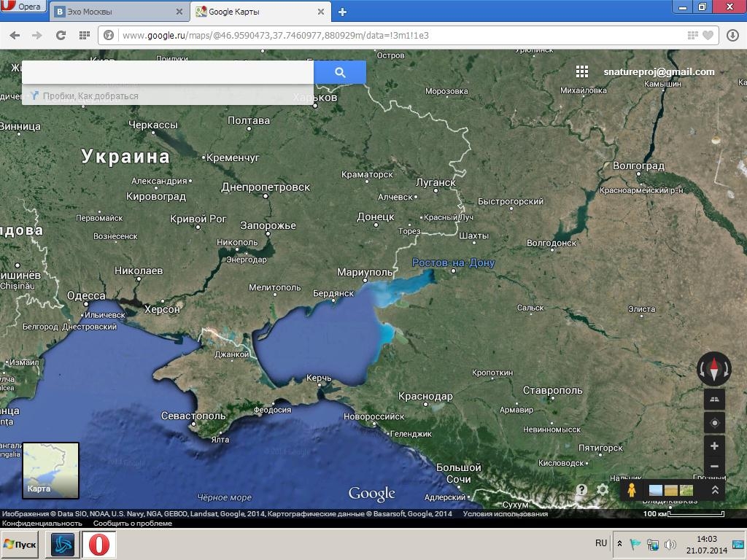
Task: Open the help question mark
Action: (581, 490)
